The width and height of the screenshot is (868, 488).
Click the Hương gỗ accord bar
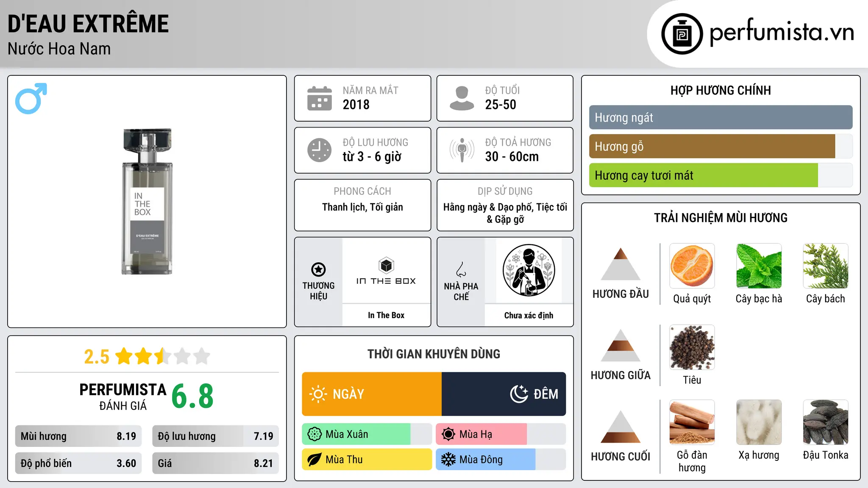click(721, 146)
